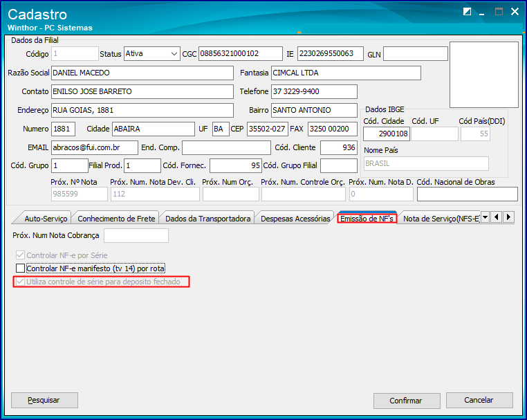Click the IE input field

click(x=331, y=54)
